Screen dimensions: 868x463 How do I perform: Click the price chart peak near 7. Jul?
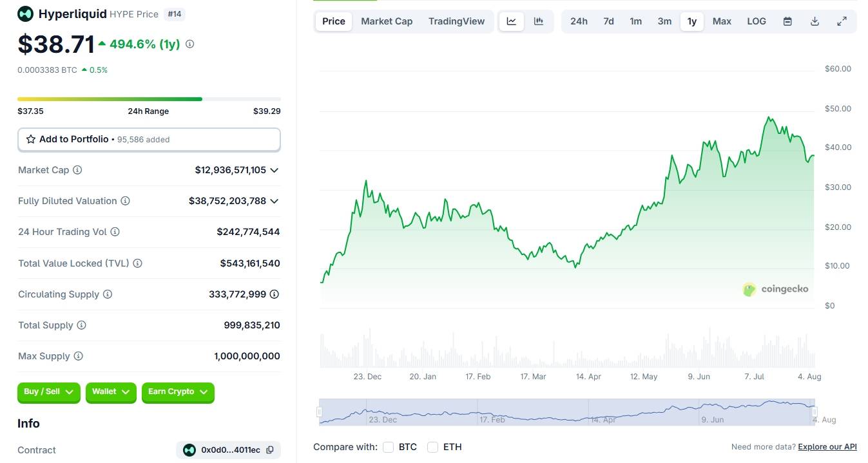pyautogui.click(x=768, y=118)
